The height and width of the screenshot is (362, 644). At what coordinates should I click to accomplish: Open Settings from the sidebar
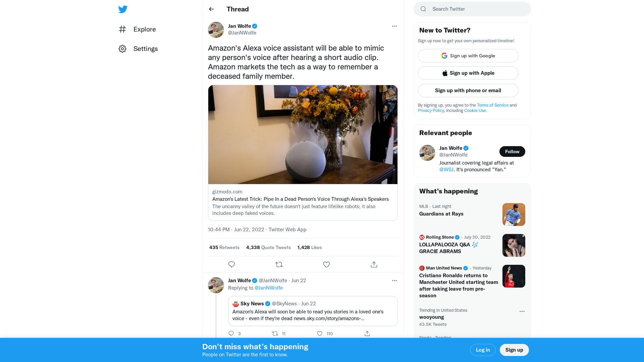coord(146,49)
